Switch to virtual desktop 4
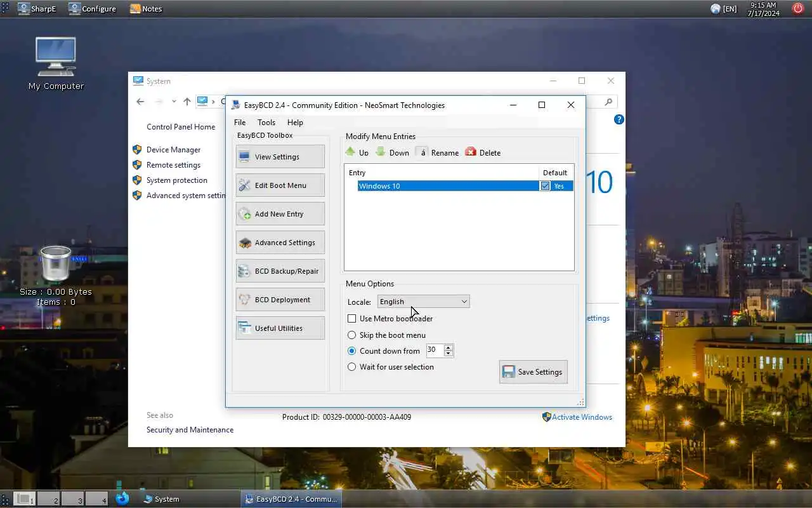 (x=96, y=498)
